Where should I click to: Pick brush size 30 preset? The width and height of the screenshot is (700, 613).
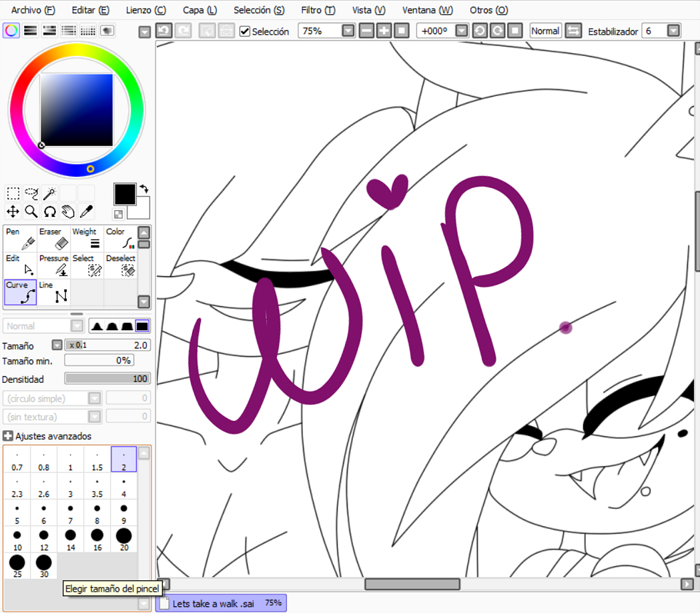(x=44, y=566)
